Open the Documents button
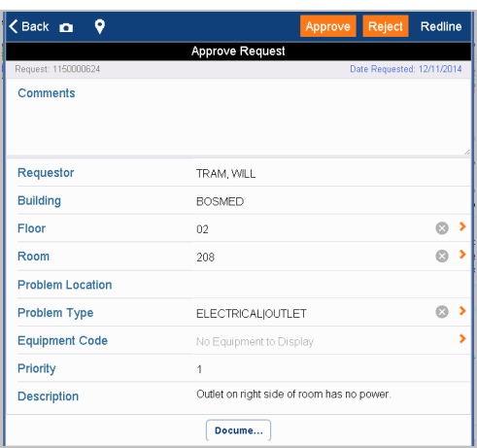This screenshot has height=448, width=477. tap(239, 431)
